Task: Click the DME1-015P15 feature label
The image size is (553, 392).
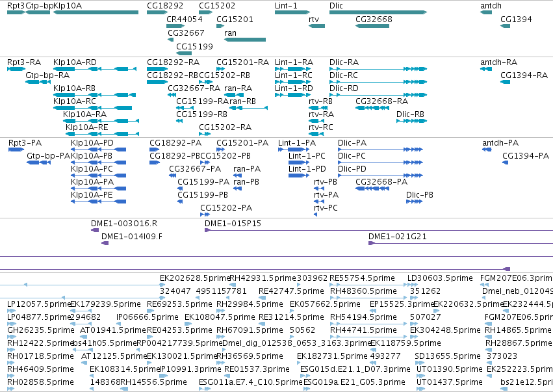Action: click(233, 224)
